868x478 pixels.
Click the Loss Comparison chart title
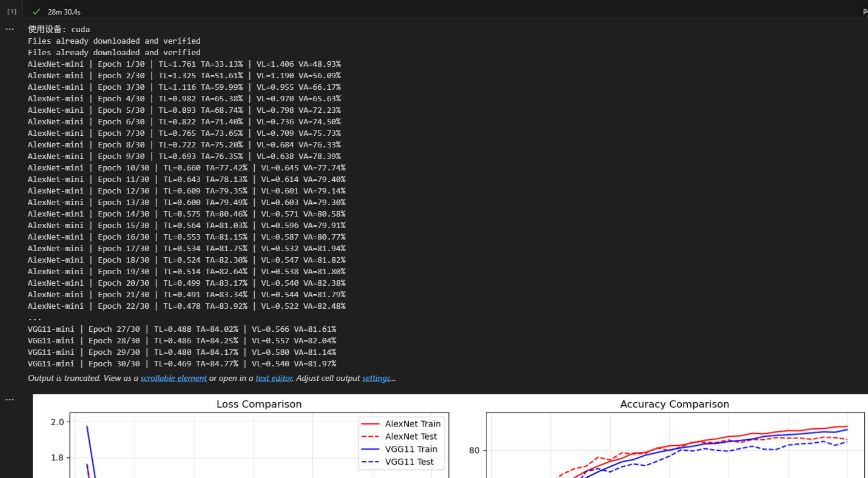click(x=259, y=404)
